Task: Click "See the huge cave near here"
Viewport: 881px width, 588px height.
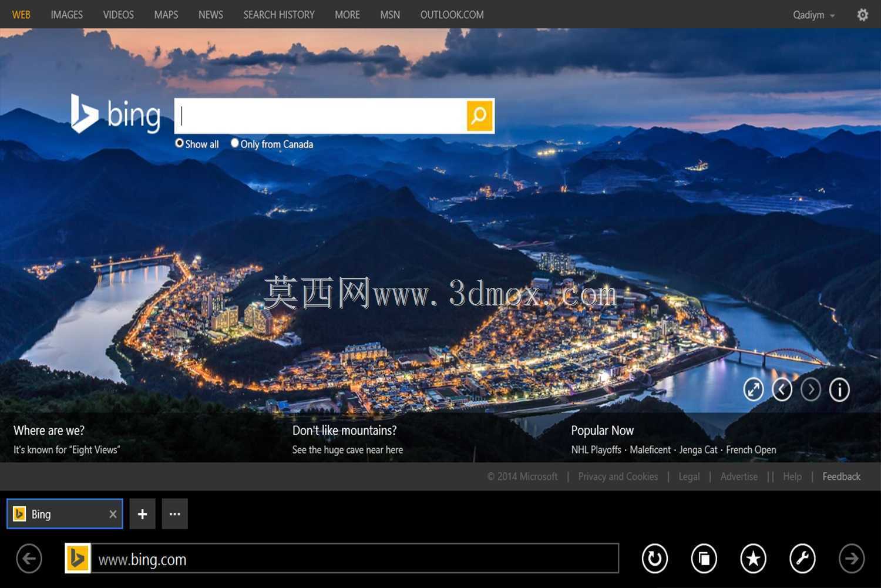Action: [x=348, y=449]
